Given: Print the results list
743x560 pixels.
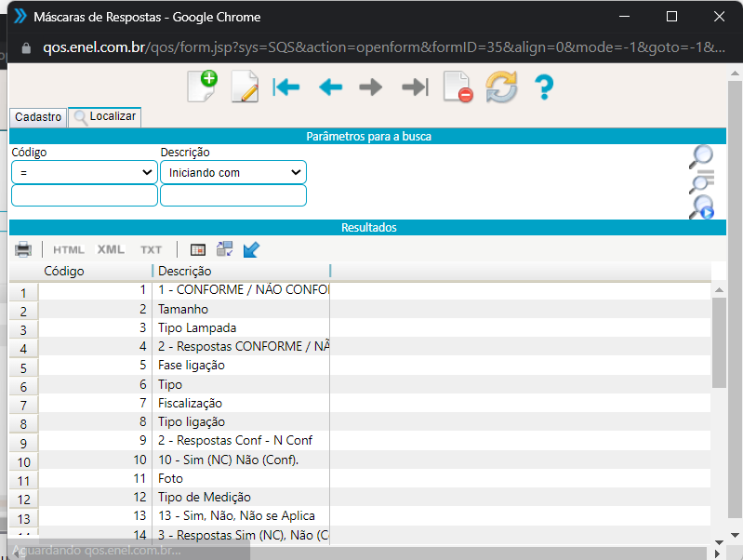Looking at the screenshot, I should [23, 249].
